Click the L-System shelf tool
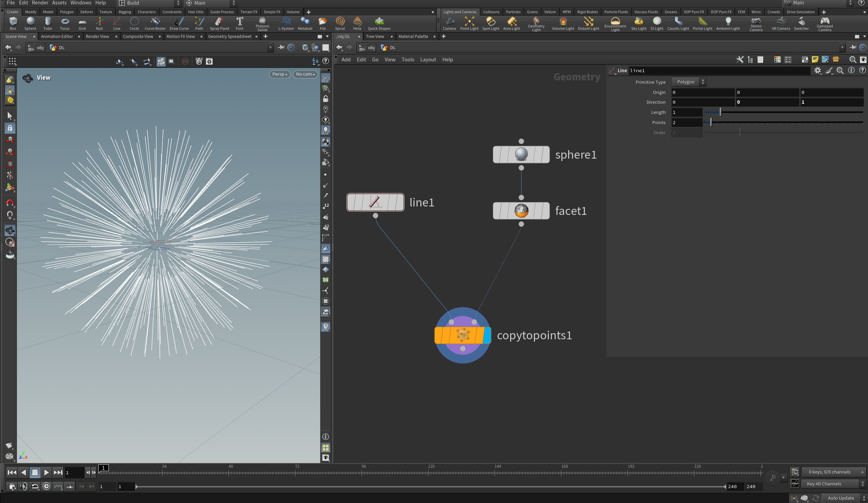 (x=286, y=23)
